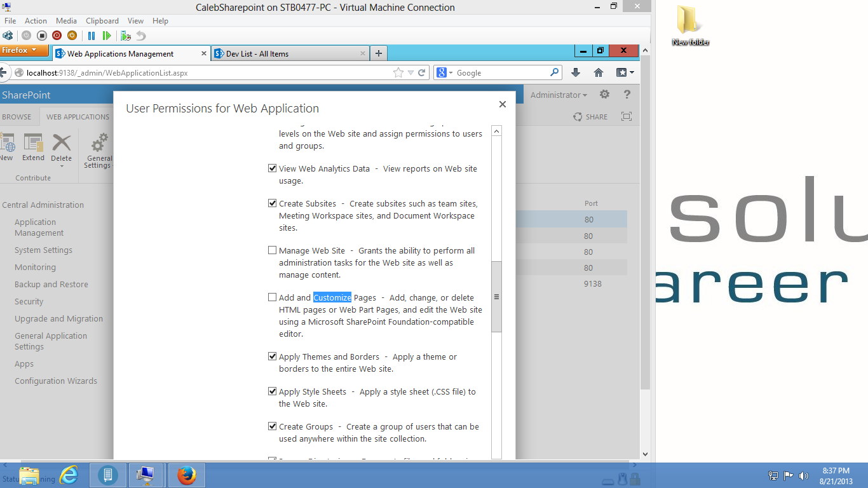Open the Security section link

coord(29,302)
